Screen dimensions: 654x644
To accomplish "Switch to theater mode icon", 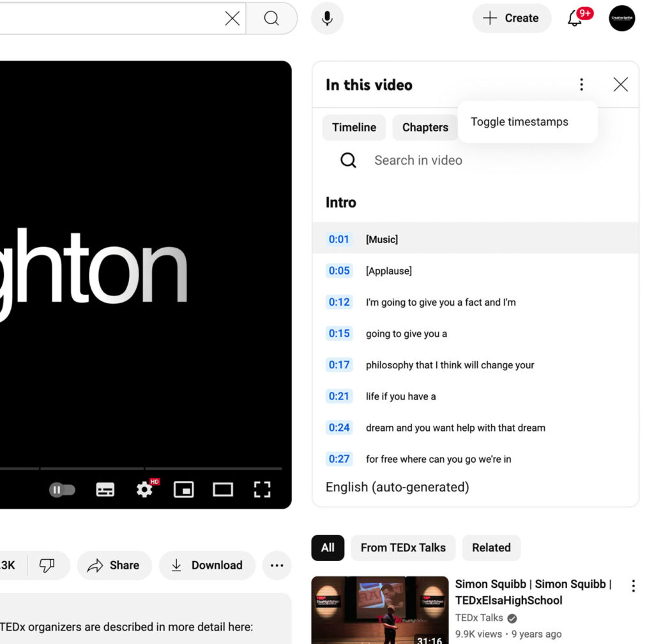I will tap(223, 490).
